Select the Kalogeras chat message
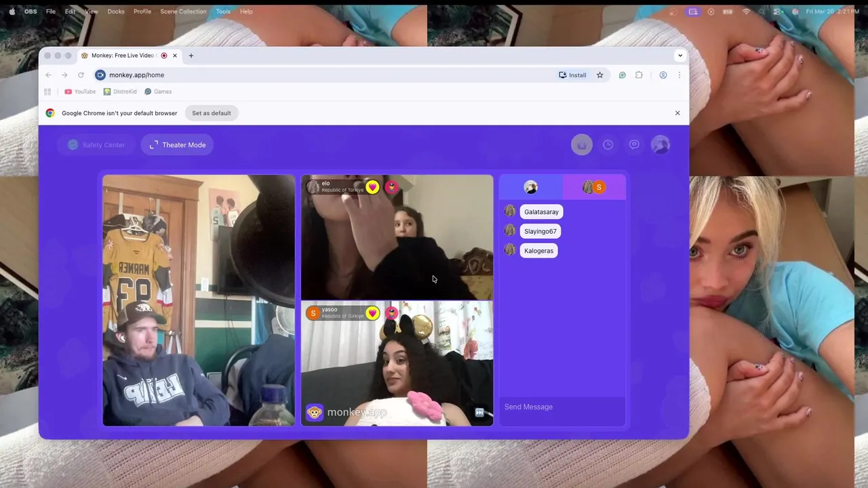868x488 pixels. pyautogui.click(x=538, y=251)
